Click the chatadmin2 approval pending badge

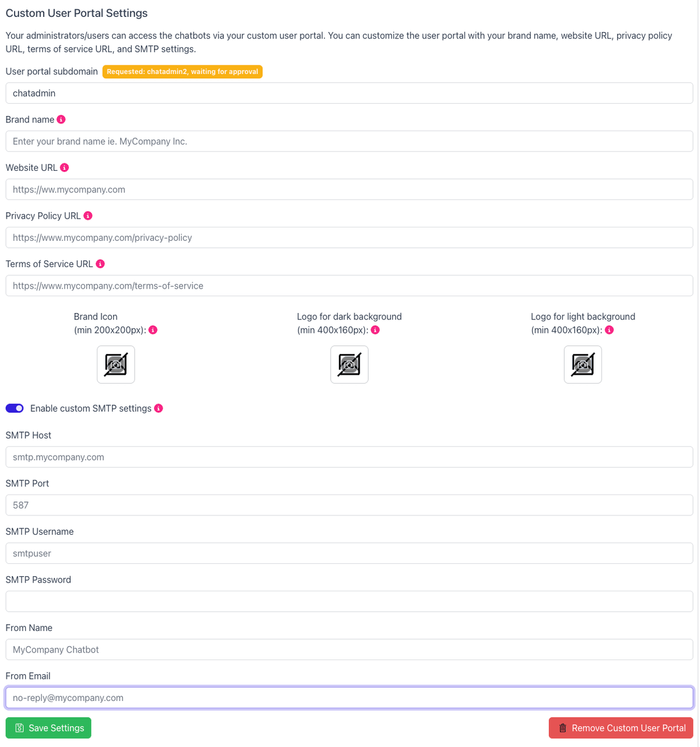click(182, 71)
